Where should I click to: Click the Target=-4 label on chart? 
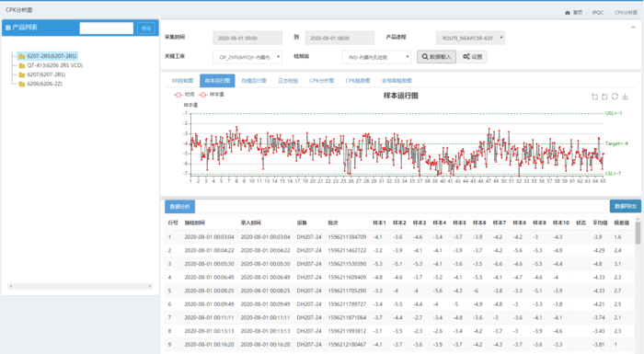click(x=616, y=143)
